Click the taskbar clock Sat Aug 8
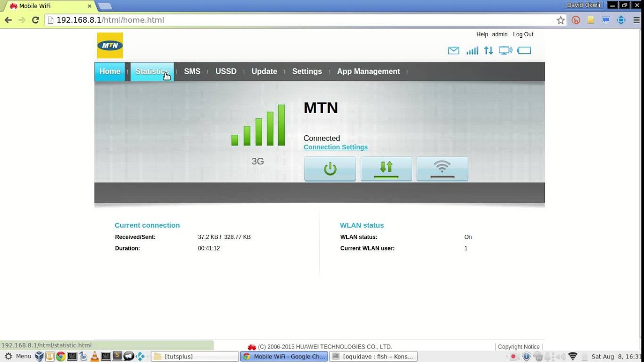644x362 pixels. point(617,356)
